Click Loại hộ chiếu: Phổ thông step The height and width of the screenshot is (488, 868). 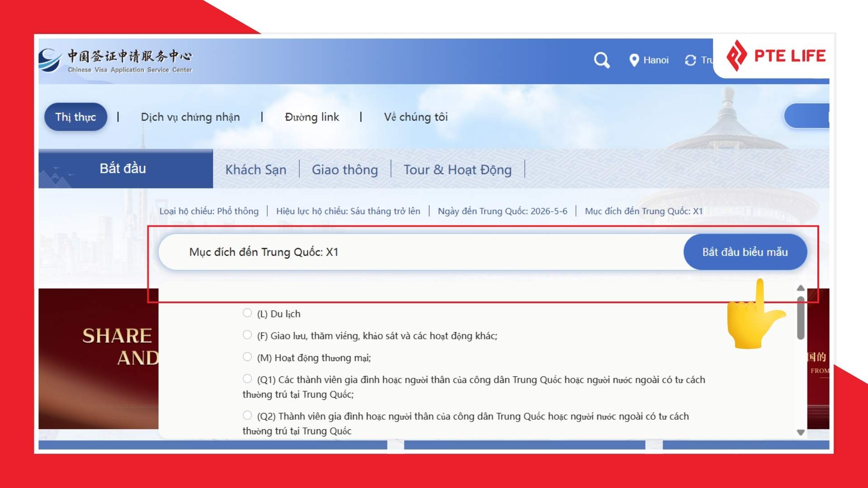209,211
